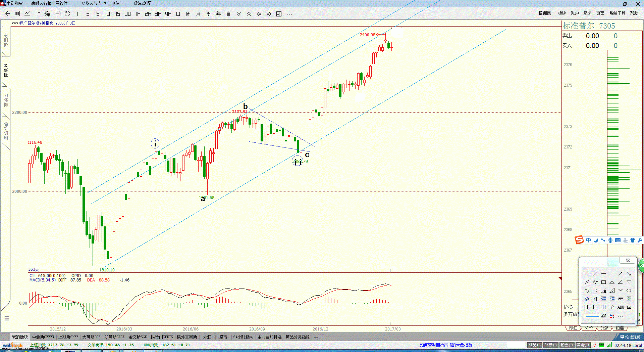This screenshot has width=644, height=352.
Task: Open the 帮助 menu
Action: tap(634, 13)
